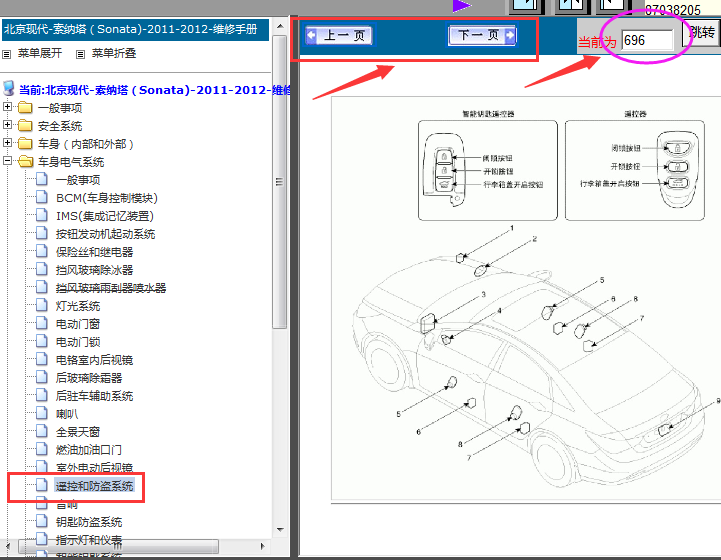The image size is (721, 560).
Task: Expand the 安全系统 folder
Action: pos(7,125)
